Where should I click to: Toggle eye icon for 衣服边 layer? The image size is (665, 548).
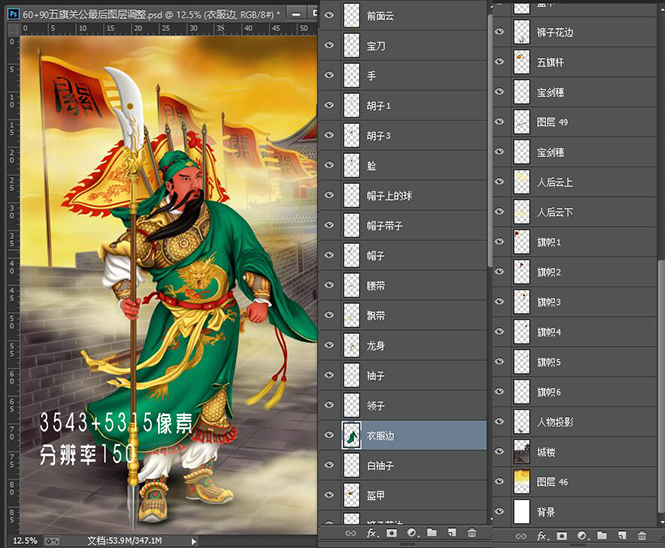pos(329,435)
